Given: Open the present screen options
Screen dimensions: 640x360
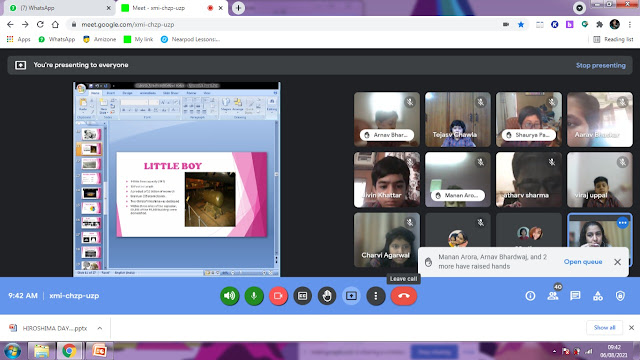Looking at the screenshot, I should pyautogui.click(x=351, y=296).
